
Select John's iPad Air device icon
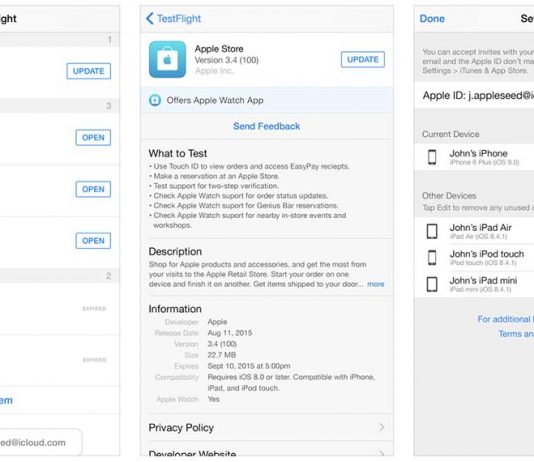(432, 231)
